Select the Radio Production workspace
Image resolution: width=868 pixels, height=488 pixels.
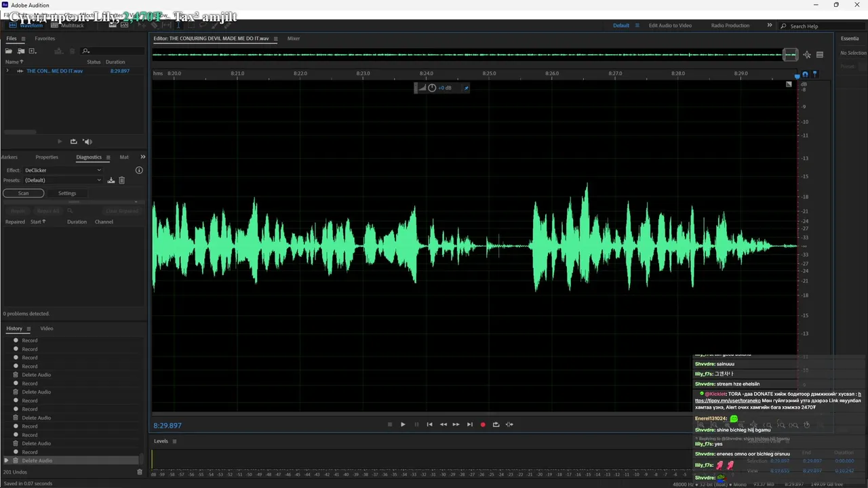point(730,26)
